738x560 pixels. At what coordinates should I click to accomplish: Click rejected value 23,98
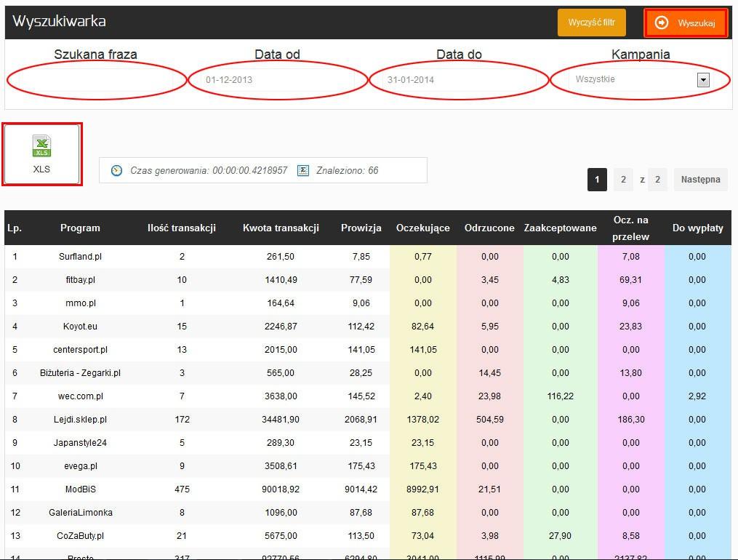click(489, 396)
